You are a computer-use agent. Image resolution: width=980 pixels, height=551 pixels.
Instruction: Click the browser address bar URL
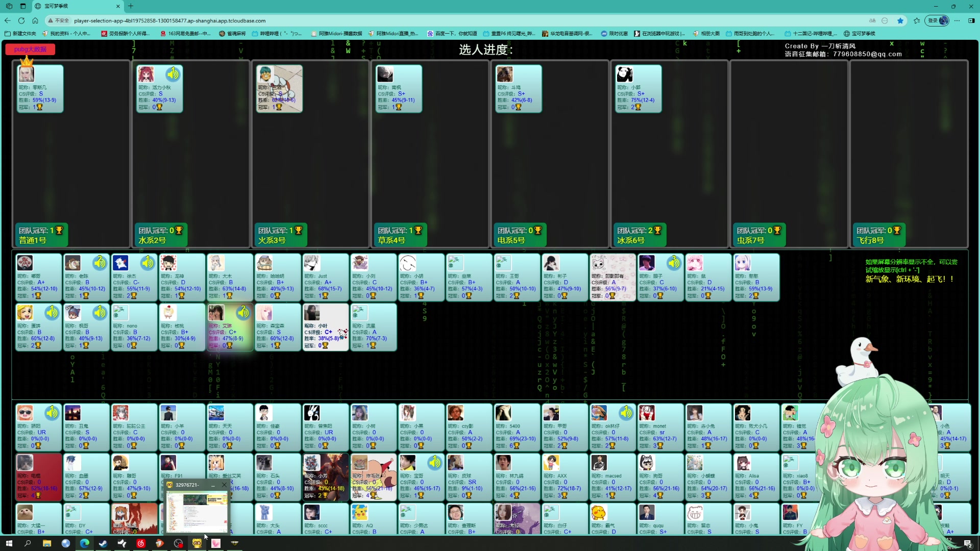pyautogui.click(x=170, y=21)
